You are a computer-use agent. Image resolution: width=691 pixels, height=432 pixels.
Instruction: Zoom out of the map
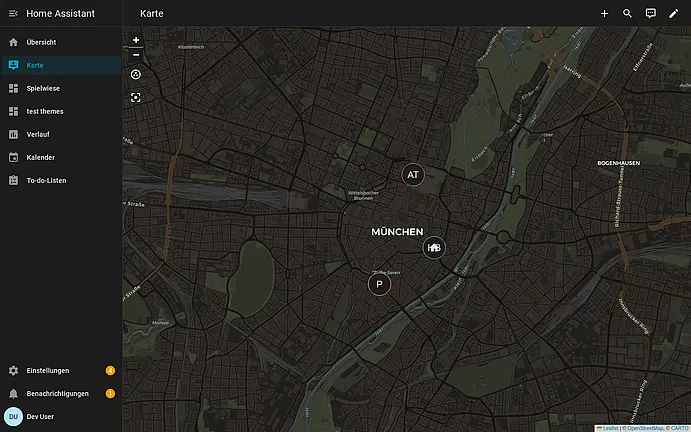[136, 55]
